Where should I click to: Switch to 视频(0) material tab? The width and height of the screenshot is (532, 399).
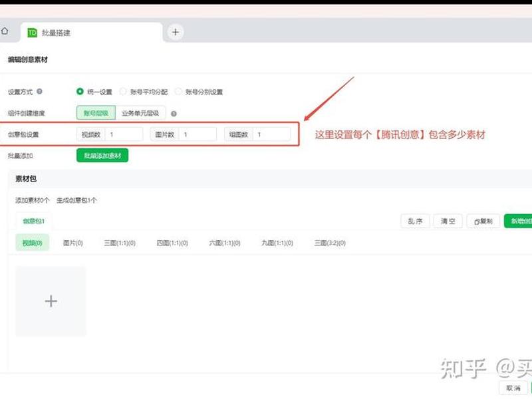tap(32, 243)
